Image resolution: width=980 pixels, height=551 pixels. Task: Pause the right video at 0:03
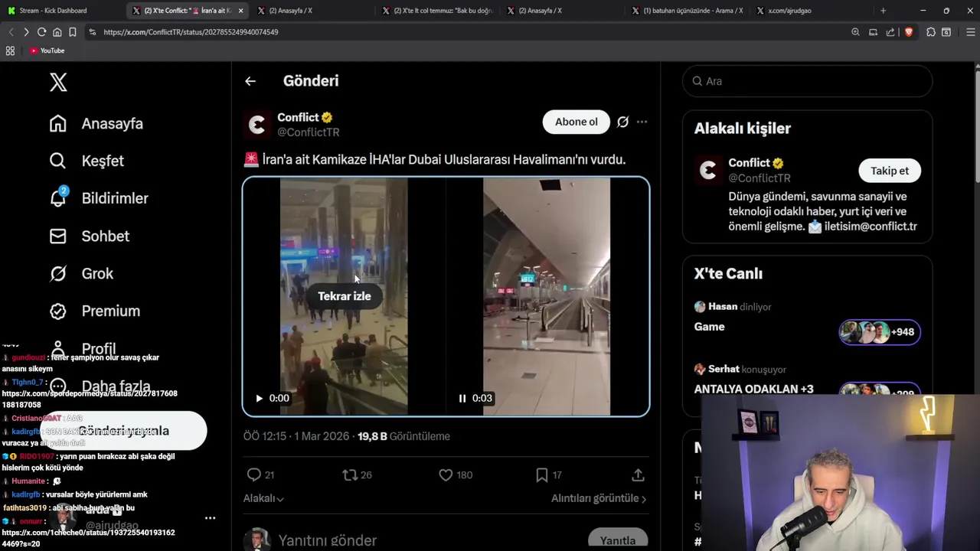pyautogui.click(x=462, y=398)
